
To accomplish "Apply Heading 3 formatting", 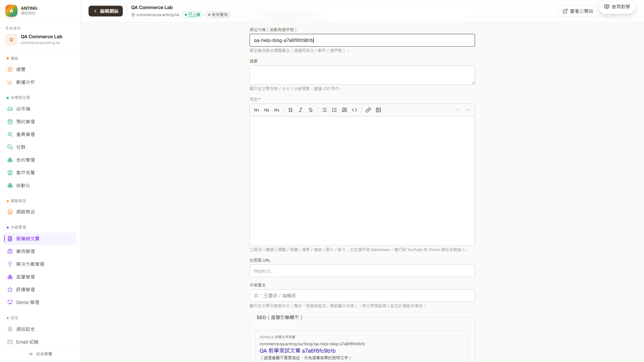I will pyautogui.click(x=277, y=110).
